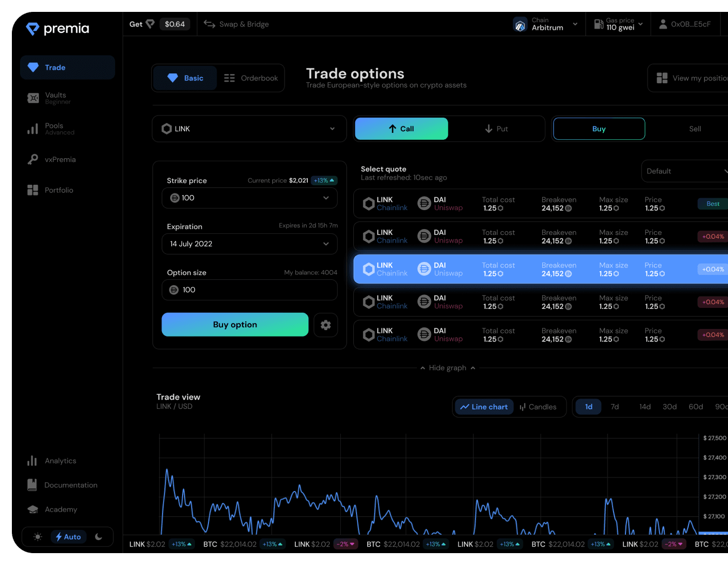The width and height of the screenshot is (728, 565).
Task: Open the Documentation link
Action: (63, 485)
